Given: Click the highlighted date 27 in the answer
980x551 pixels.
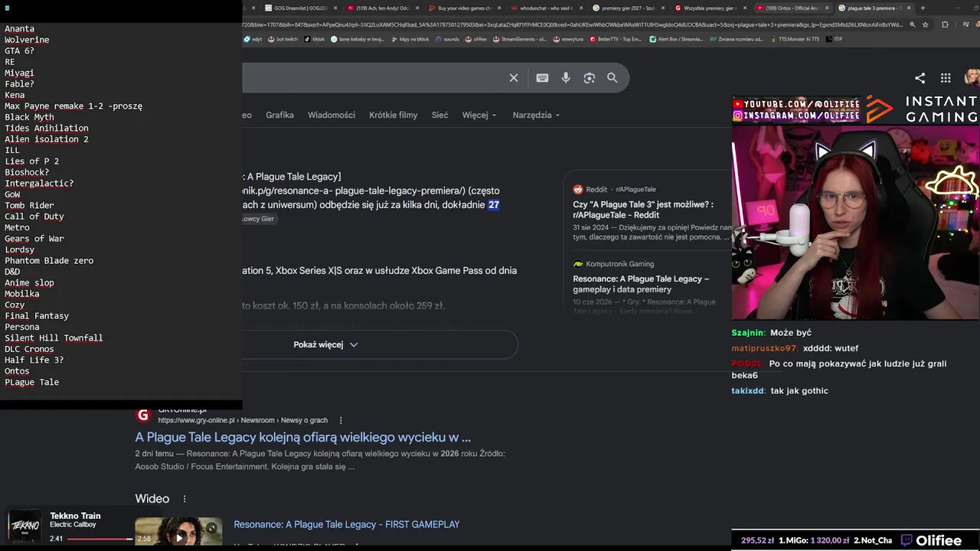Looking at the screenshot, I should pos(494,205).
